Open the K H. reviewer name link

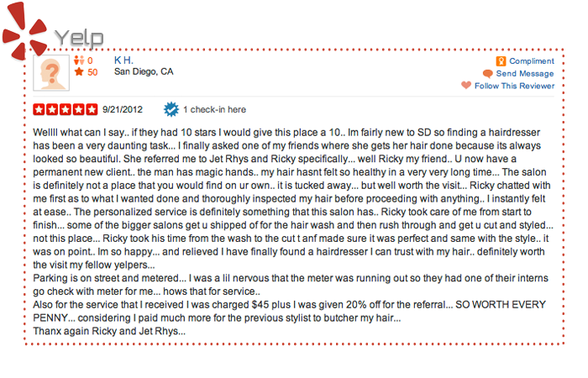click(123, 60)
